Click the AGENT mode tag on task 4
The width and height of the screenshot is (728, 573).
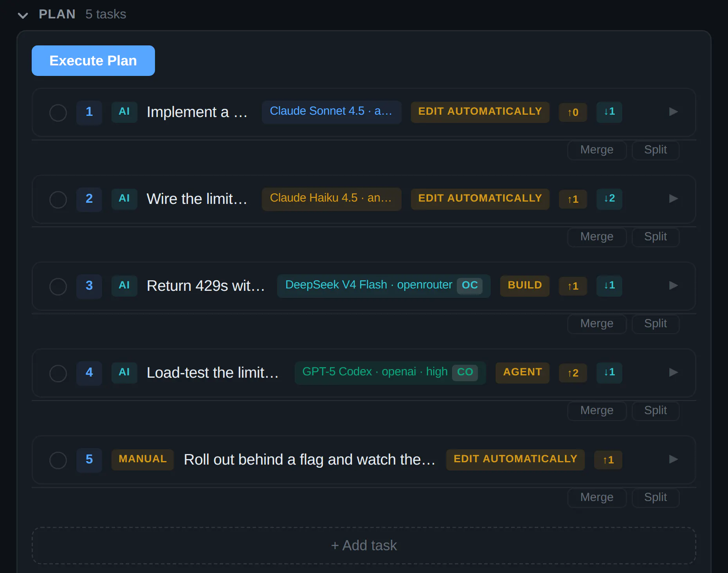(523, 373)
